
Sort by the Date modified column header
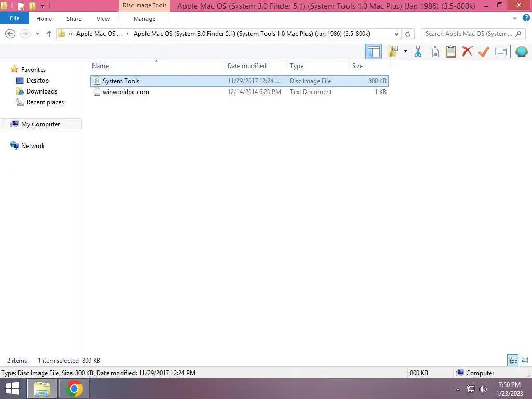(x=247, y=66)
